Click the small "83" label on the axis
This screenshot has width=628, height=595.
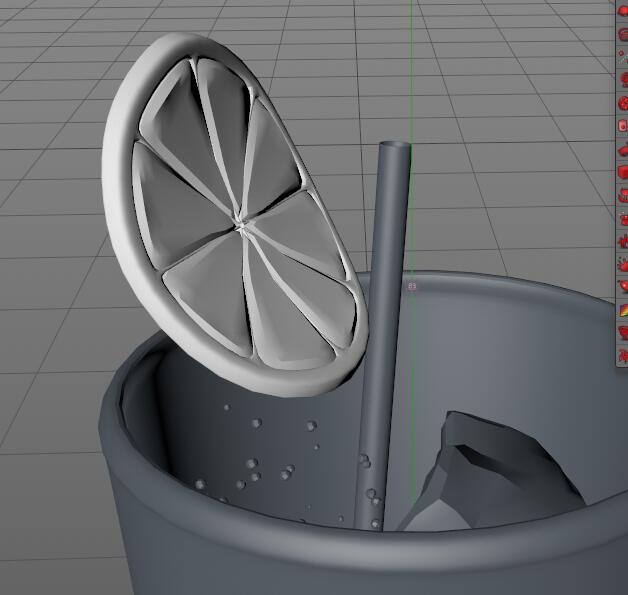point(412,286)
